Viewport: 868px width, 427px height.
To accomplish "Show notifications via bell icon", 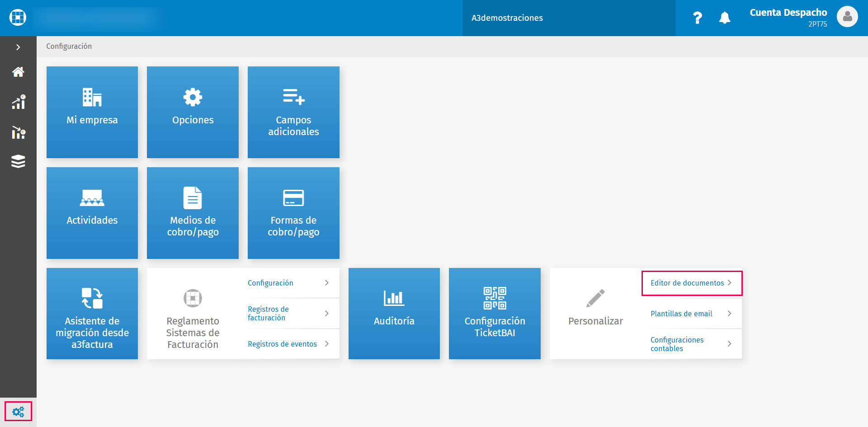I will 725,18.
